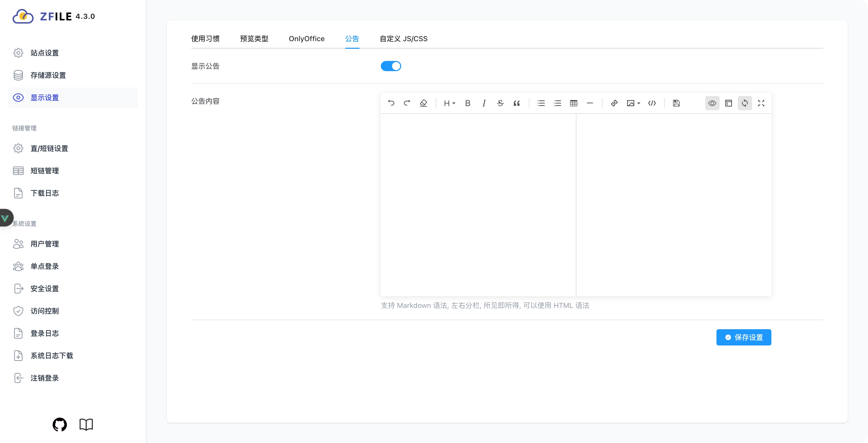The width and height of the screenshot is (868, 443).
Task: Open 系统日志下载 in sidebar
Action: point(73,355)
